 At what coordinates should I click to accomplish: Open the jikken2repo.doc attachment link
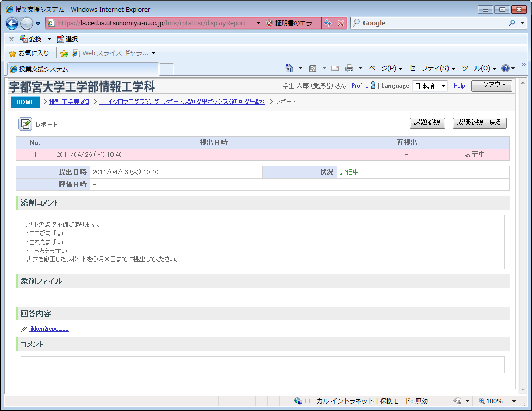(48, 329)
